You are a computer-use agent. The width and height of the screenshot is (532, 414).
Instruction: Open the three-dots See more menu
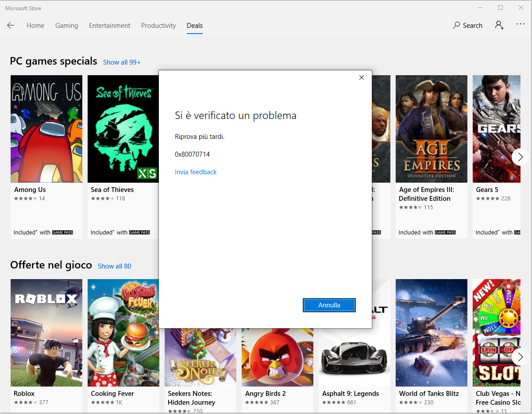(x=520, y=25)
